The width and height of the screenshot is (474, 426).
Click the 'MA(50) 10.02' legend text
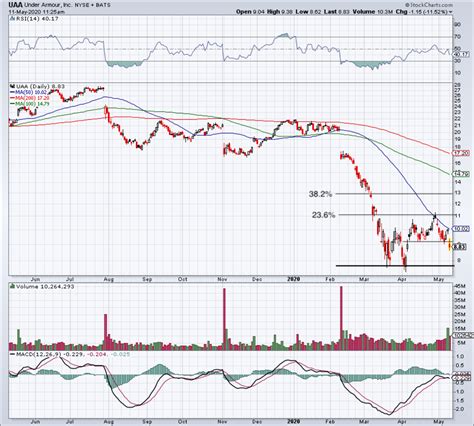tap(31, 92)
